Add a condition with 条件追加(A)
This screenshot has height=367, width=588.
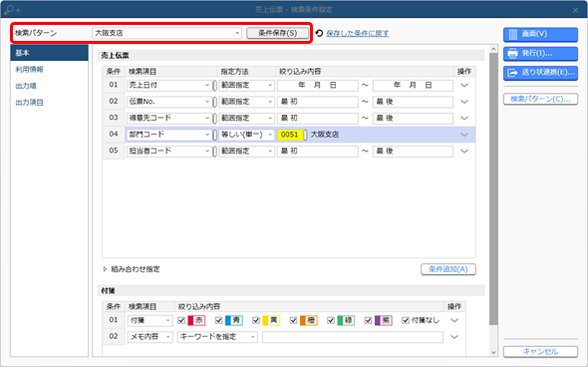click(448, 269)
